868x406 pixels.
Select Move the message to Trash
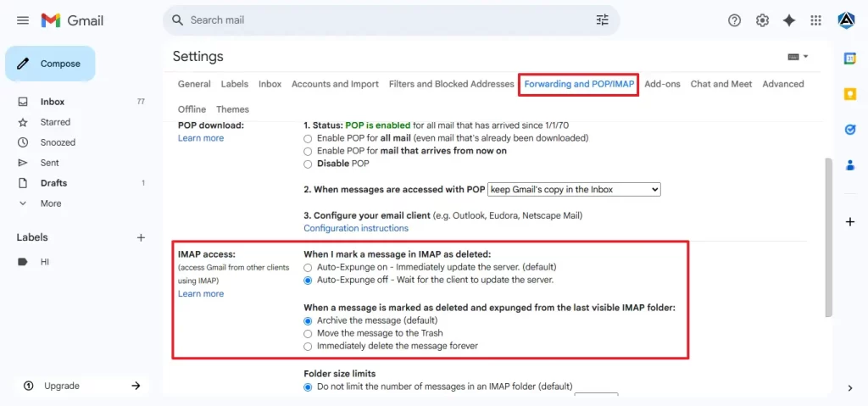308,333
